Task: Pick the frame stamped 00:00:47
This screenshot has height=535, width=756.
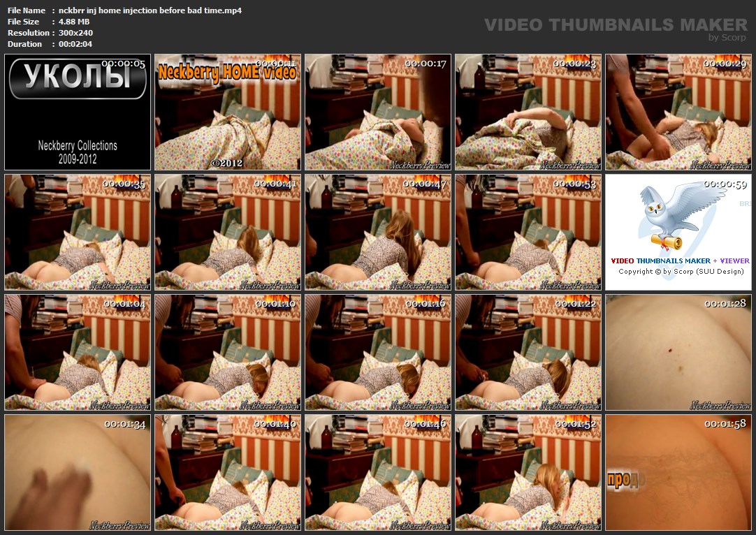Action: coord(378,232)
